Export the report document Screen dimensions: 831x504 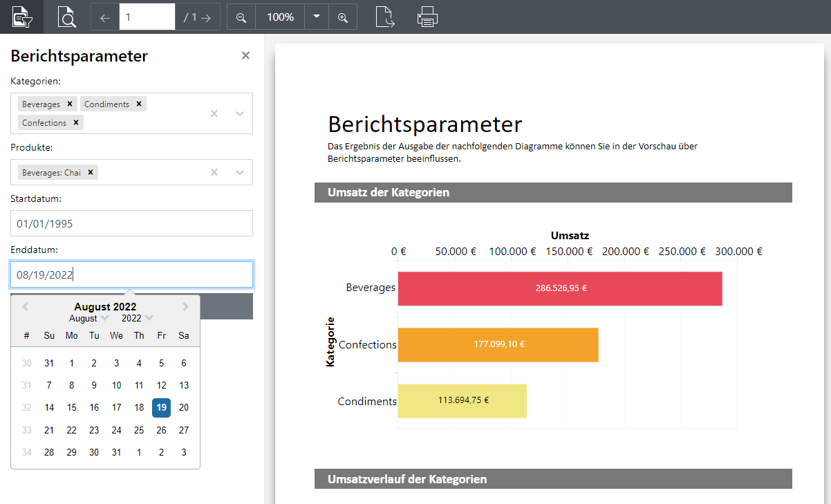pos(385,17)
